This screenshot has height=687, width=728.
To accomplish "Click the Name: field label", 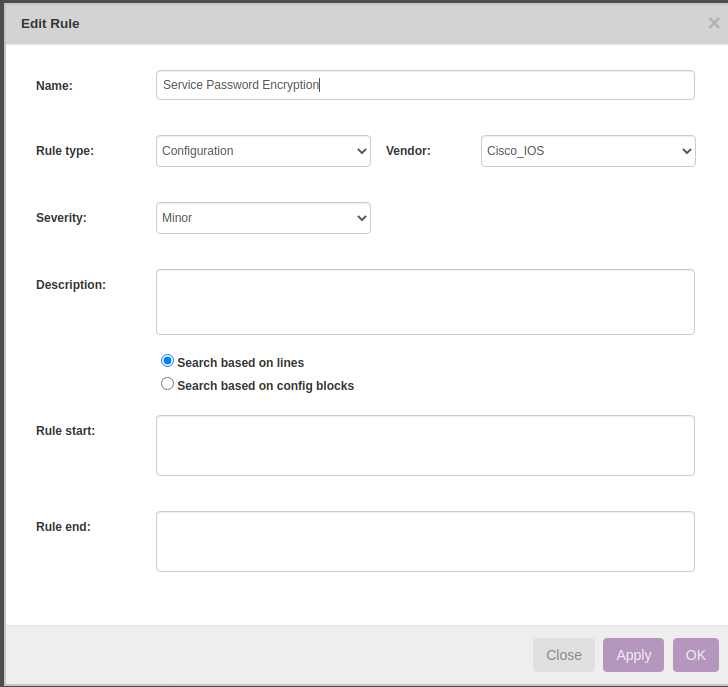I will (54, 86).
